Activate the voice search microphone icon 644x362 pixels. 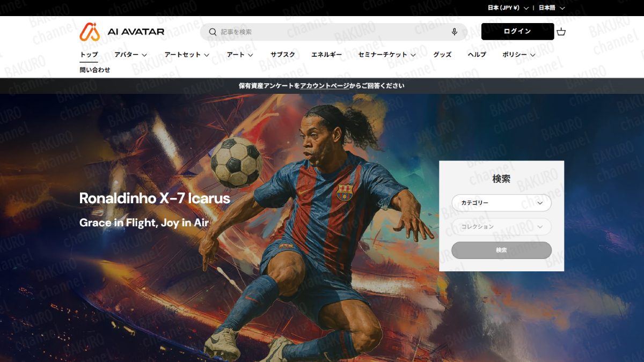click(x=455, y=32)
